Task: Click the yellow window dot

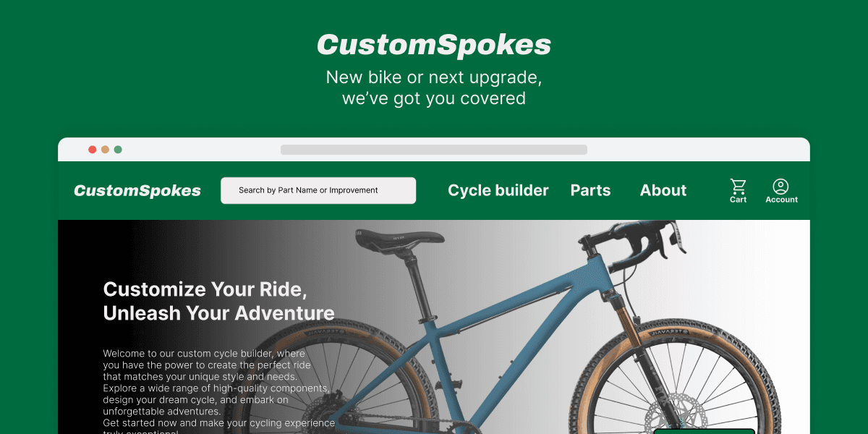Action: [x=105, y=150]
